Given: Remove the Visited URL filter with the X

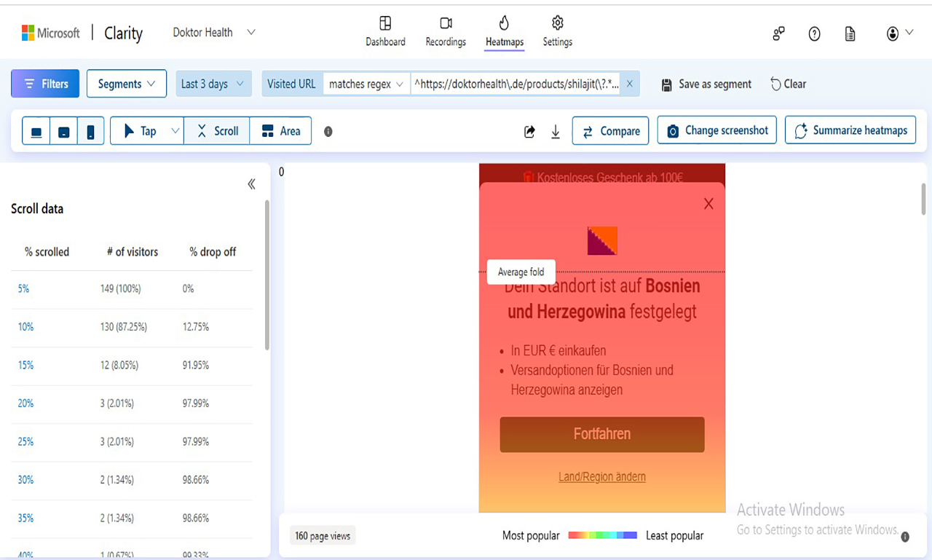Looking at the screenshot, I should click(x=630, y=84).
